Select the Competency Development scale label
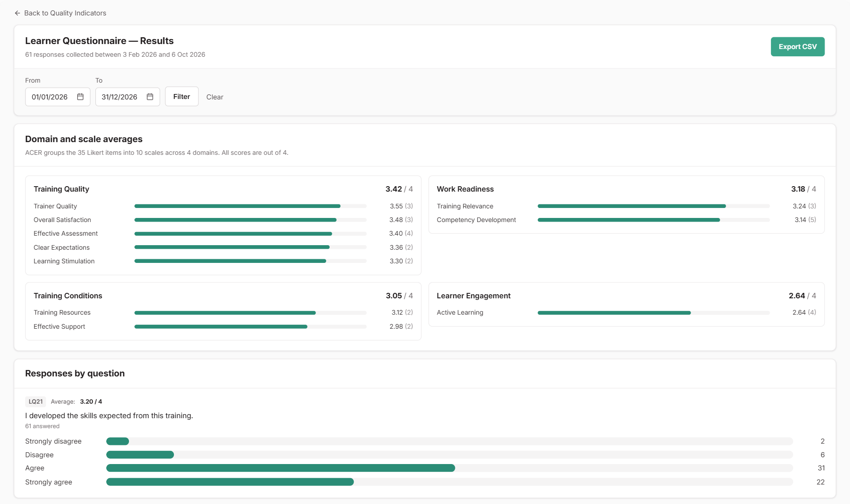The image size is (850, 504). (476, 220)
